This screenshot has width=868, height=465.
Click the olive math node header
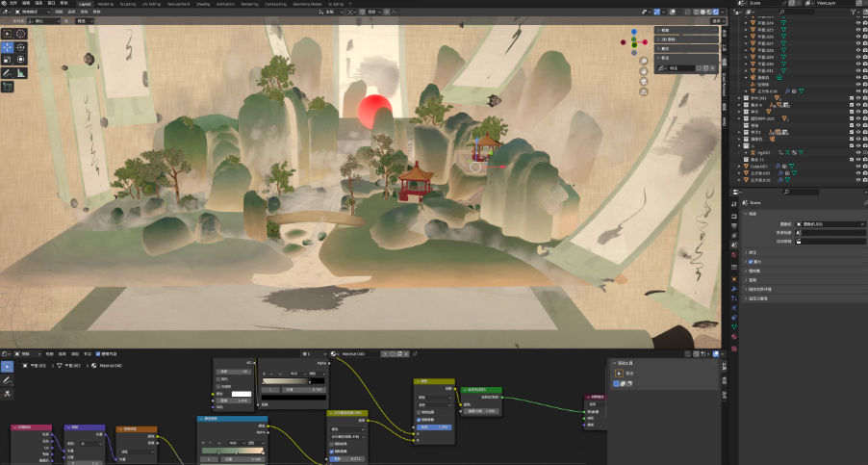point(433,381)
